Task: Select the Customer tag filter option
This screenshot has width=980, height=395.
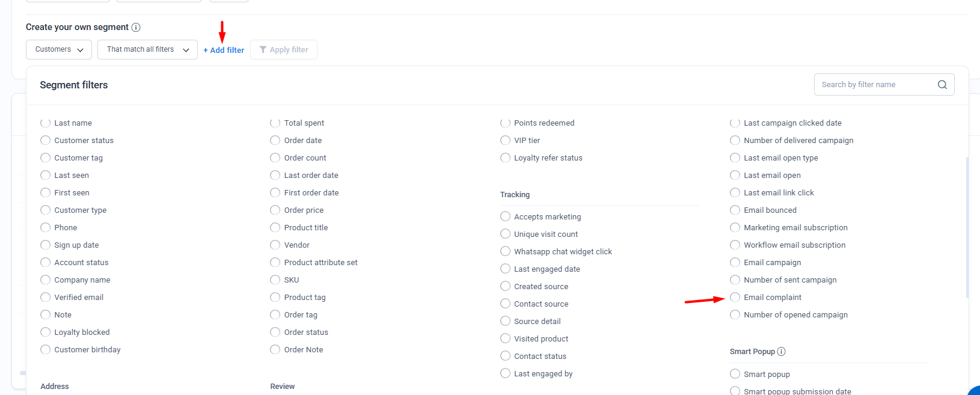Action: coord(45,158)
